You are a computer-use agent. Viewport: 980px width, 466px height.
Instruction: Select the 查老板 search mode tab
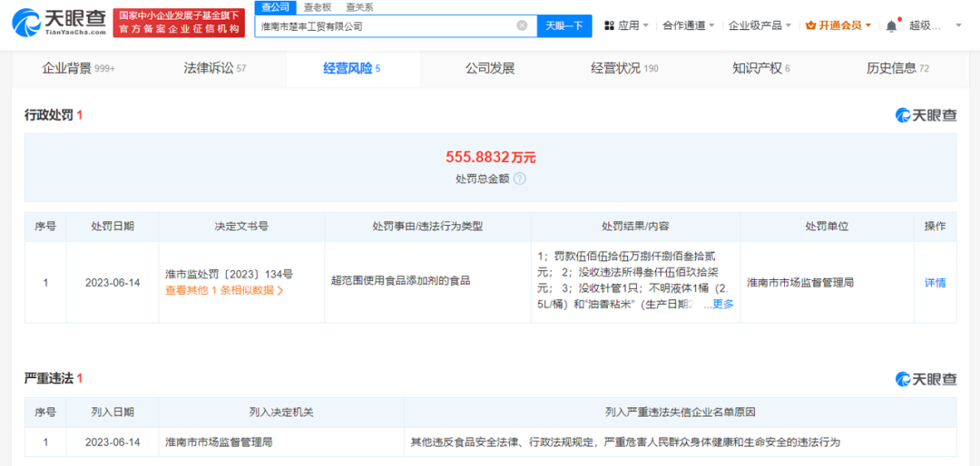[x=317, y=6]
